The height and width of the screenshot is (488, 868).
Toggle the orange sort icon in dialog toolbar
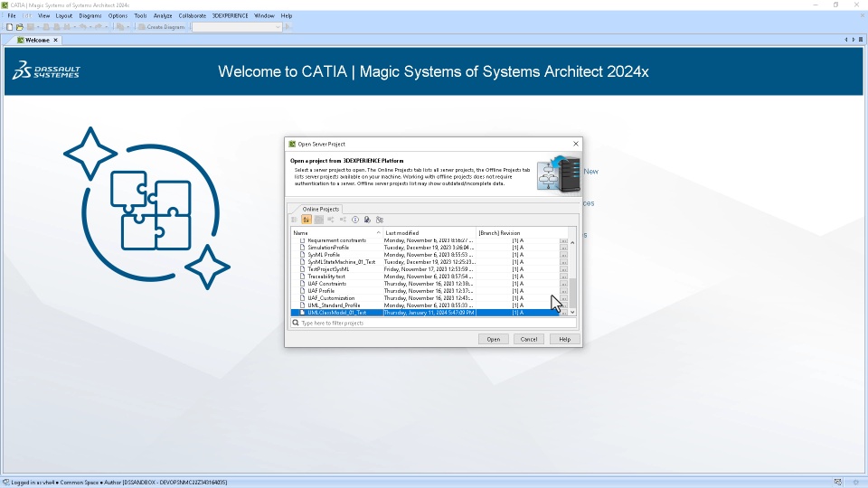tap(307, 220)
